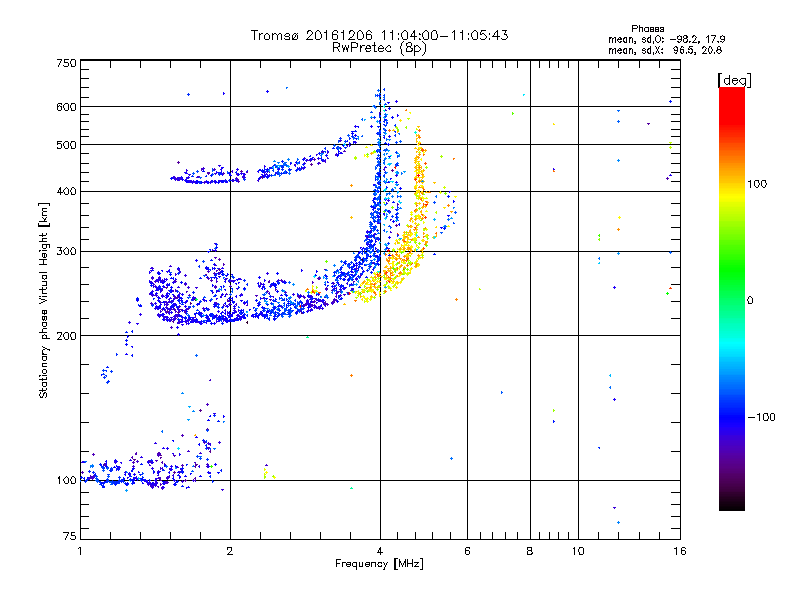Click the y-axis tick label "300"
Screen dimensions: 800x600
coord(67,252)
